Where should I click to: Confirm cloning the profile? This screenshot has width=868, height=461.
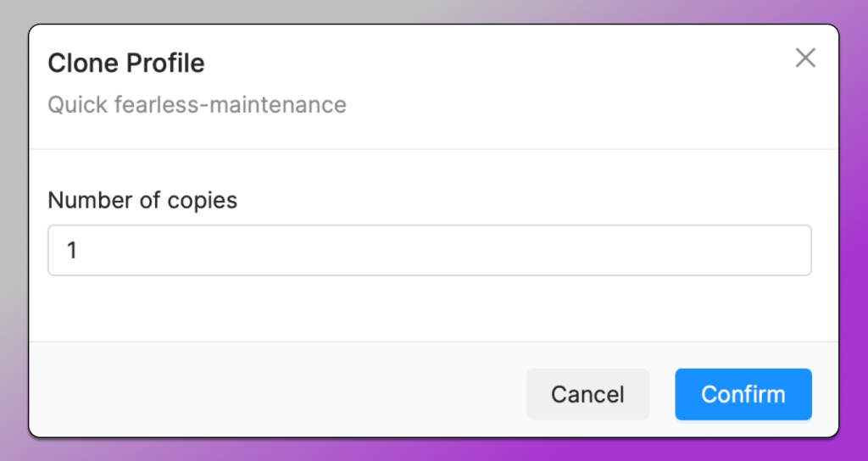pyautogui.click(x=743, y=394)
